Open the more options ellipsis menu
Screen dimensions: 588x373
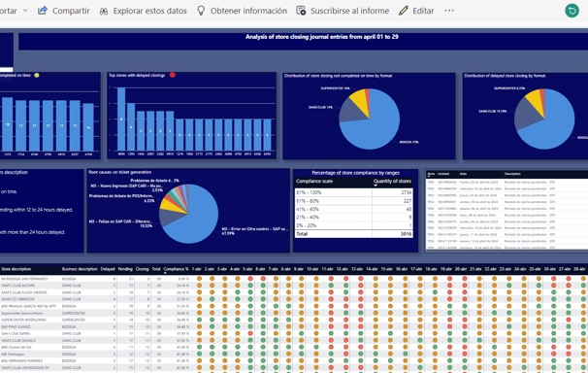[x=449, y=11]
